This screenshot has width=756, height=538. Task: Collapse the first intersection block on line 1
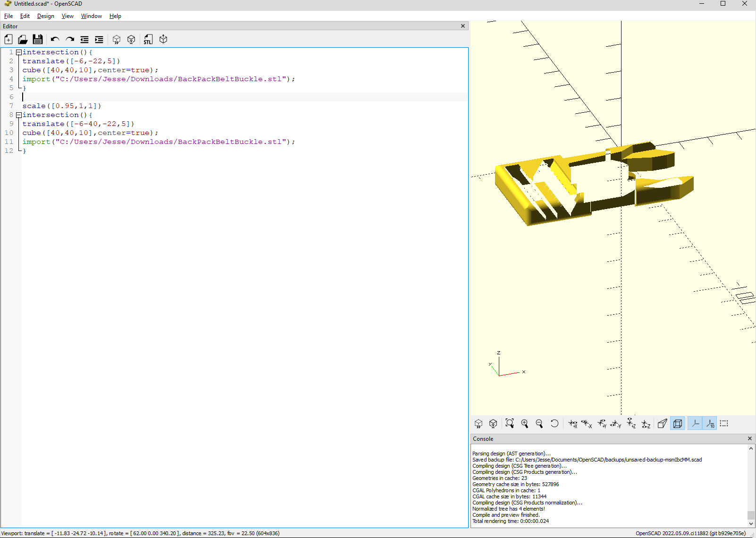[x=18, y=52]
